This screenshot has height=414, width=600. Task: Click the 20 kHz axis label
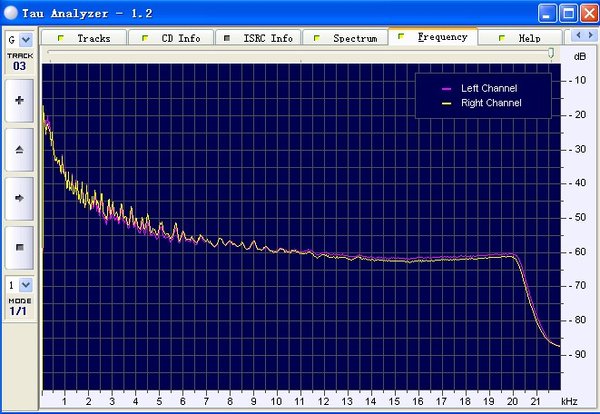tap(512, 401)
